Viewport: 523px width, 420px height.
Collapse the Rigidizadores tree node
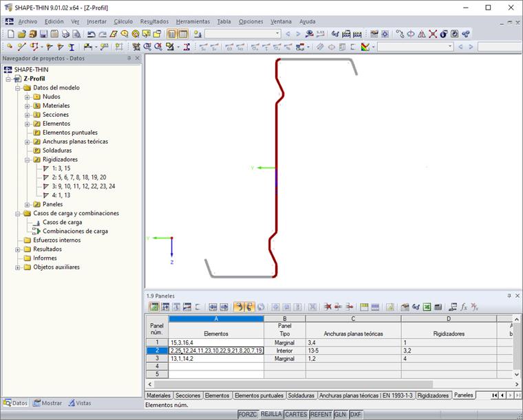tap(28, 160)
